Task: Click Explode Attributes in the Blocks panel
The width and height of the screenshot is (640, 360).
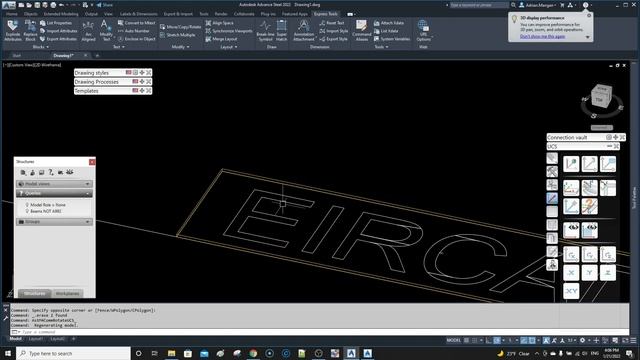Action: 13,30
